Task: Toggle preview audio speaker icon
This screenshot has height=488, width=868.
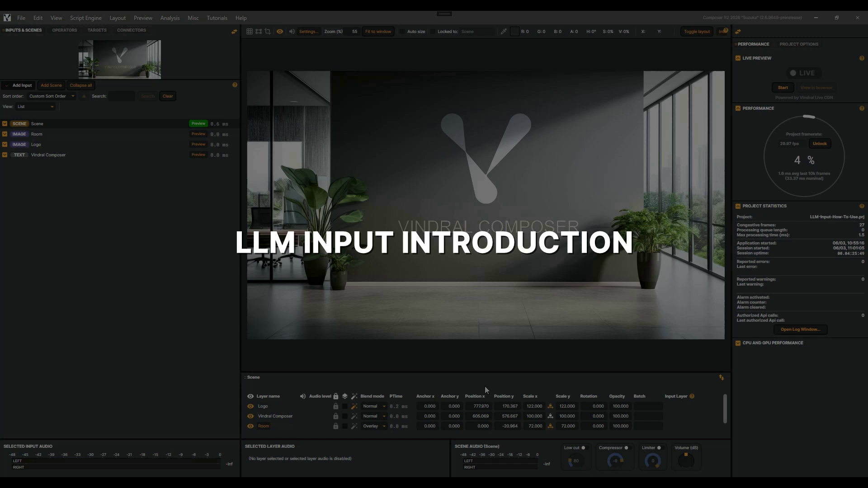Action: [x=292, y=32]
